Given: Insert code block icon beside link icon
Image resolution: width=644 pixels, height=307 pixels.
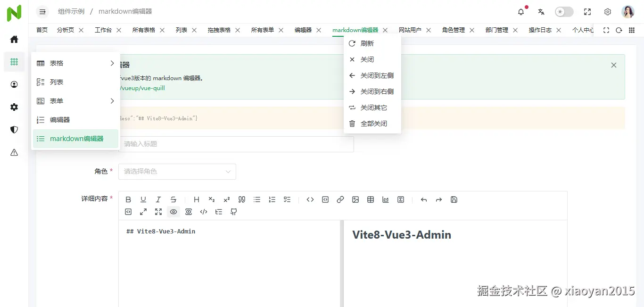Looking at the screenshot, I should point(325,199).
